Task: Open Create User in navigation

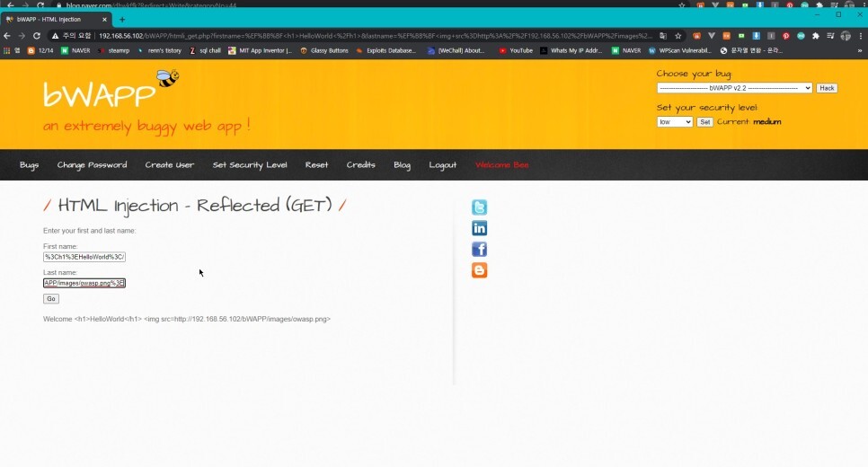Action: (x=170, y=165)
